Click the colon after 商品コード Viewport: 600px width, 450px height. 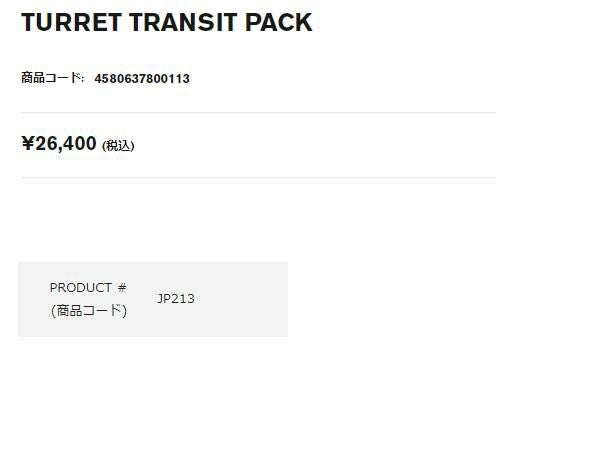pos(83,78)
